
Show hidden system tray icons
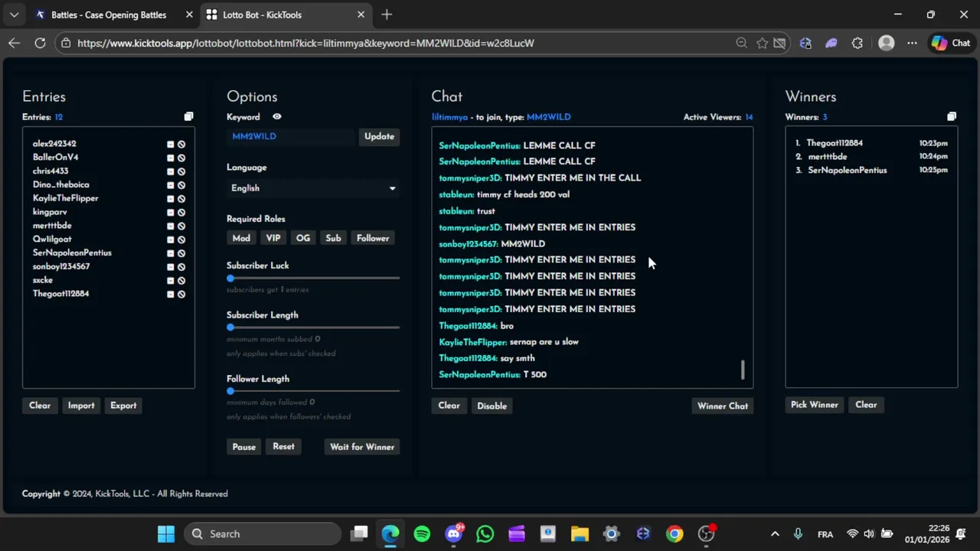[775, 534]
